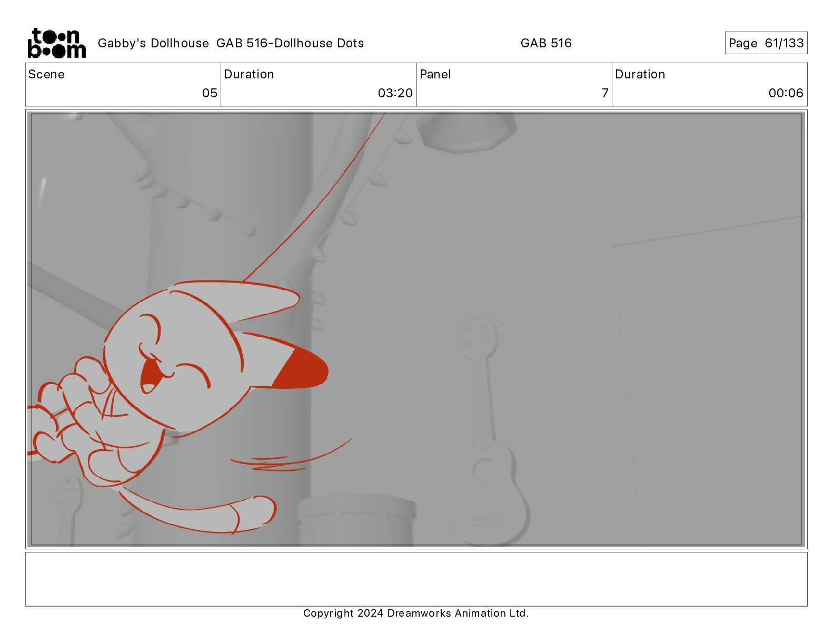Screen dimensions: 834x644
Task: Click the 'Page 61/133' box
Action: click(x=766, y=43)
